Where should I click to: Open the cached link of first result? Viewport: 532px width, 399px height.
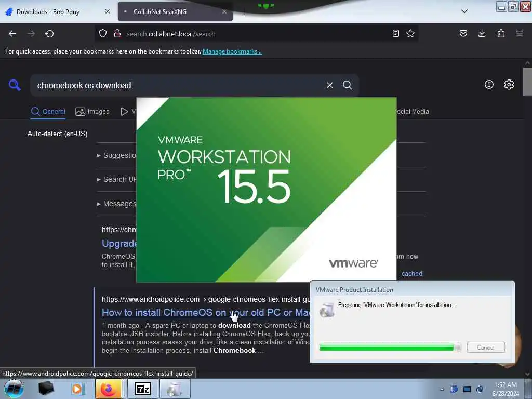click(412, 273)
